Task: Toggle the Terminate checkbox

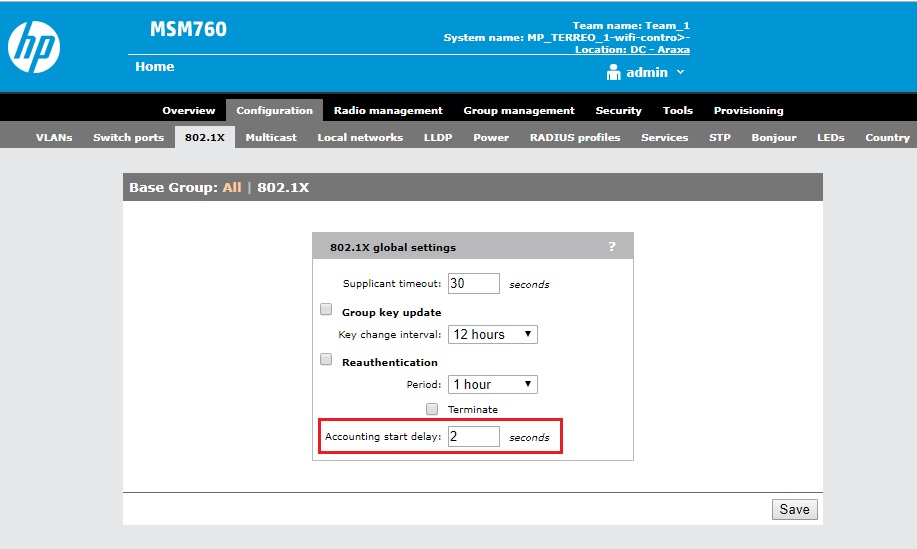Action: pos(432,409)
